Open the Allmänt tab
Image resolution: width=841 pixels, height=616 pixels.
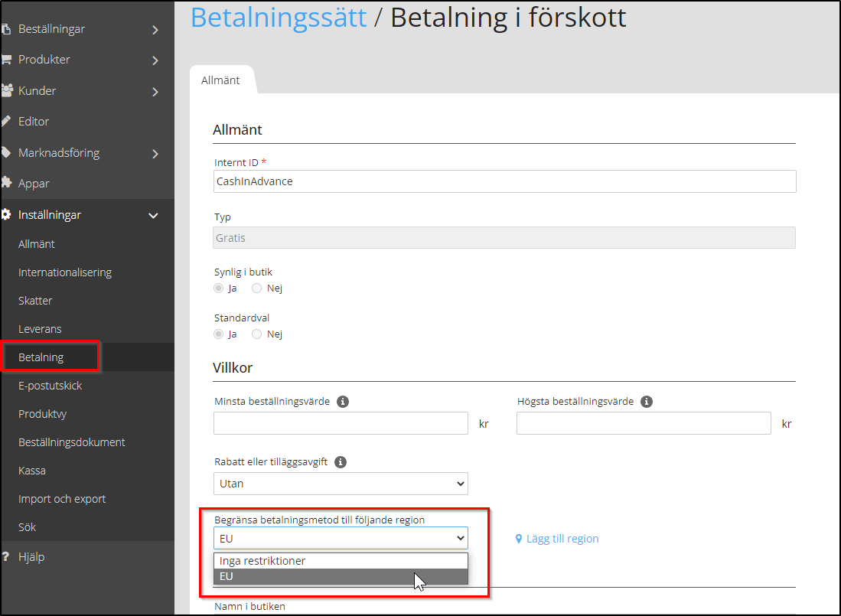(x=220, y=80)
